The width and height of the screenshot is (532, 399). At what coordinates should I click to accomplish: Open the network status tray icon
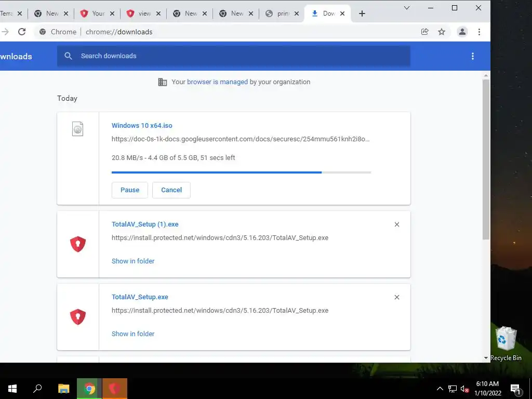pyautogui.click(x=453, y=389)
